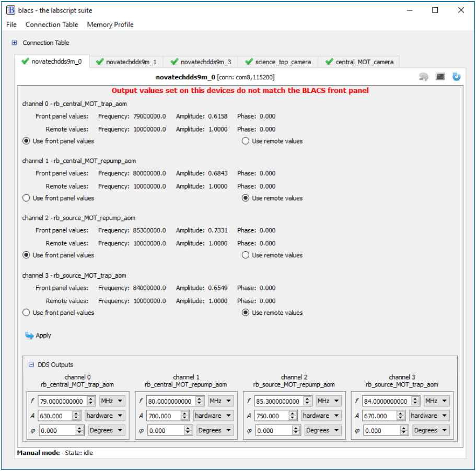Click the blacs application icon in title bar

click(10, 10)
